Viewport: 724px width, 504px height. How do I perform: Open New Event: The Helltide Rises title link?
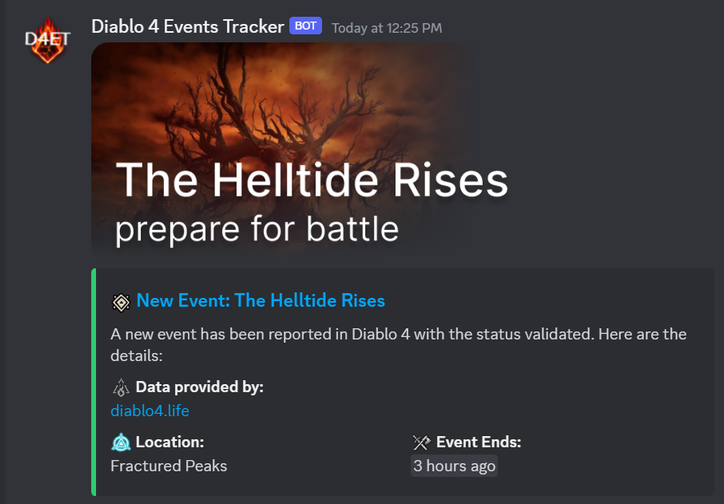(x=260, y=300)
